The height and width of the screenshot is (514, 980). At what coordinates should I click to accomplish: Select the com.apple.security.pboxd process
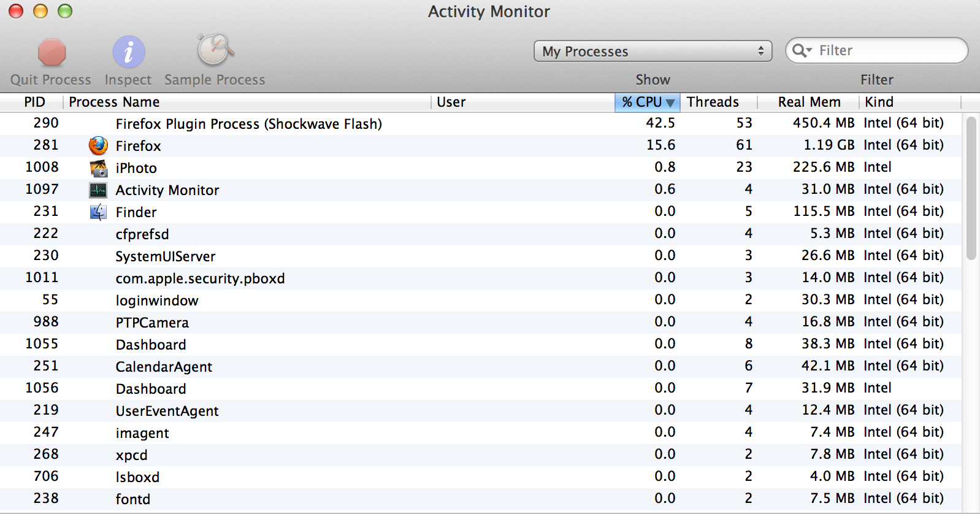(481, 278)
